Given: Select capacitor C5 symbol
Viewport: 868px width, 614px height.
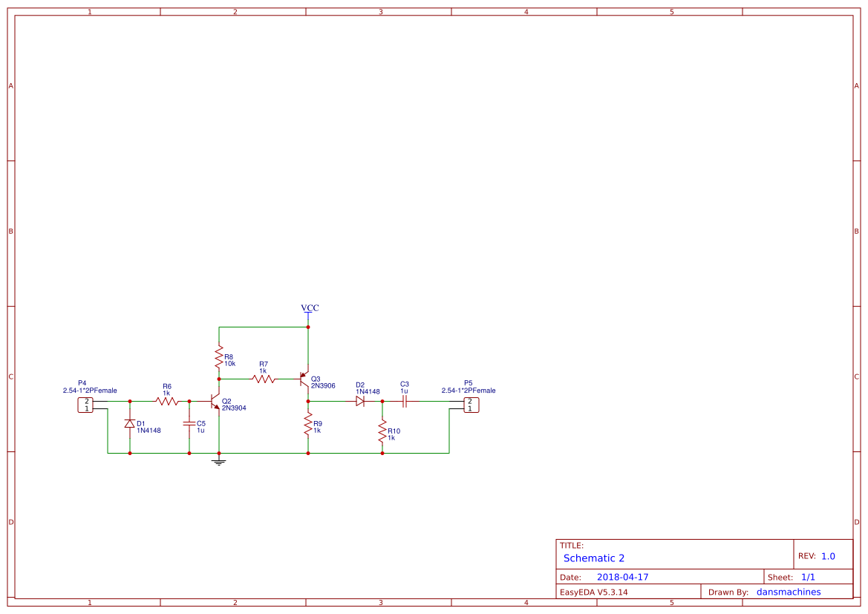Looking at the screenshot, I should coord(190,424).
